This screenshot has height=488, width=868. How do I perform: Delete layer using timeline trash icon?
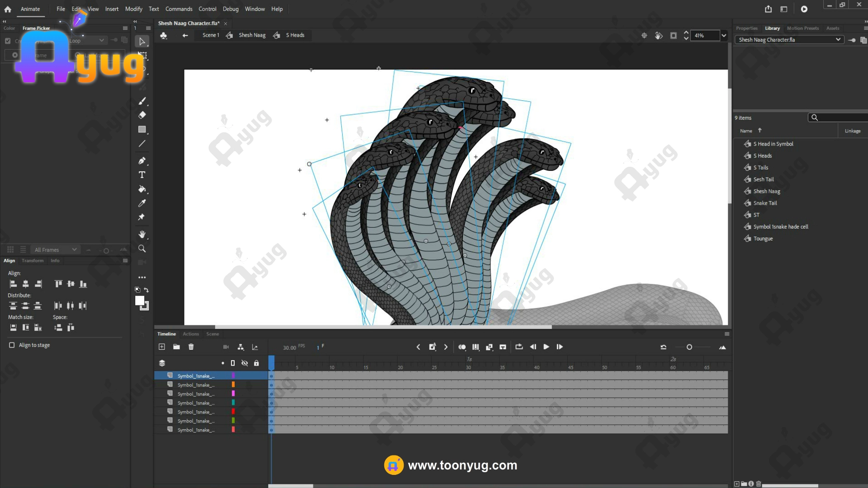click(191, 347)
